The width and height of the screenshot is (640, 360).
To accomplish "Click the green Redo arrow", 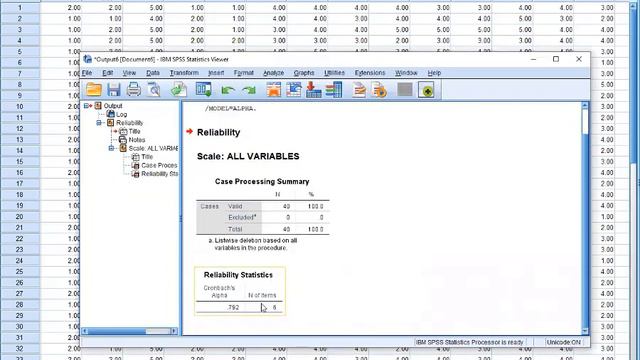I will click(x=249, y=90).
